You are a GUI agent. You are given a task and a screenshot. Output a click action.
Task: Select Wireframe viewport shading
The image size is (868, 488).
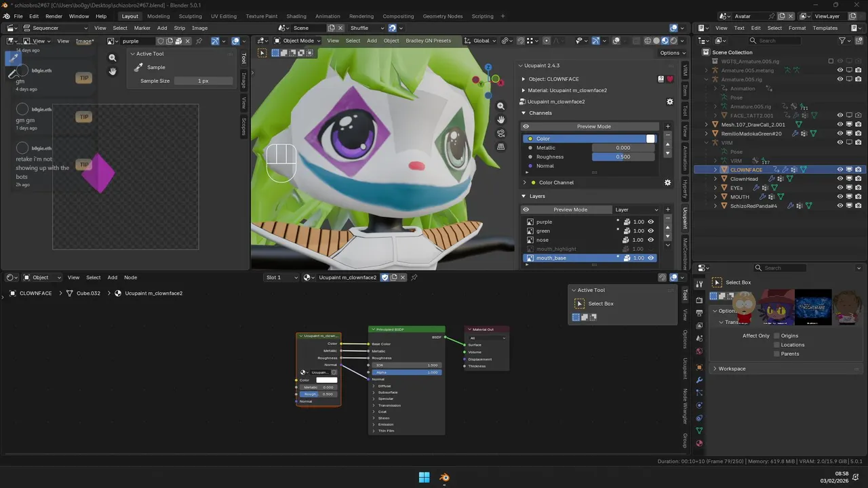click(648, 41)
